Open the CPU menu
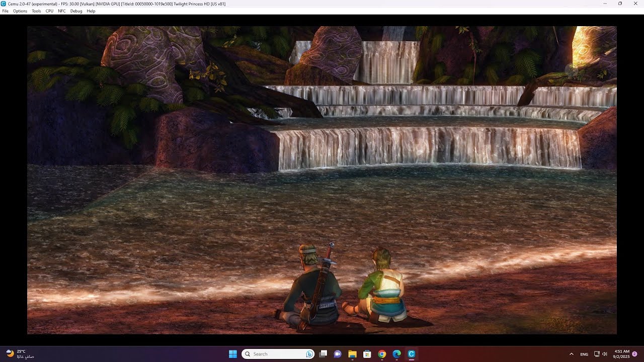The width and height of the screenshot is (644, 362). (49, 11)
